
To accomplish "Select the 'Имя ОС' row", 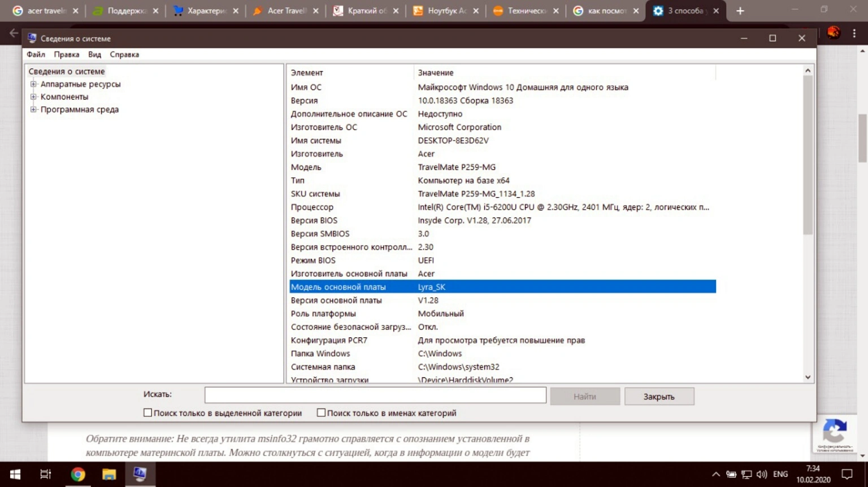I will click(x=502, y=87).
